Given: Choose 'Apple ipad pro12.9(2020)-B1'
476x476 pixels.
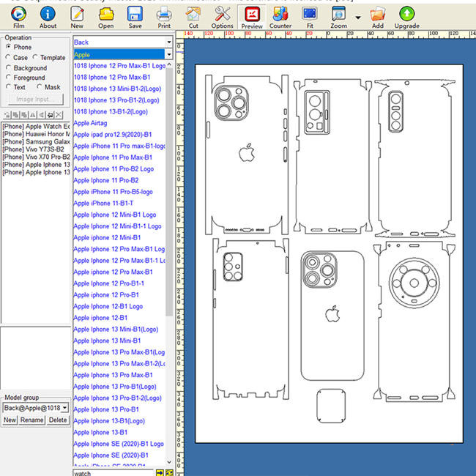Looking at the screenshot, I should pos(113,135).
